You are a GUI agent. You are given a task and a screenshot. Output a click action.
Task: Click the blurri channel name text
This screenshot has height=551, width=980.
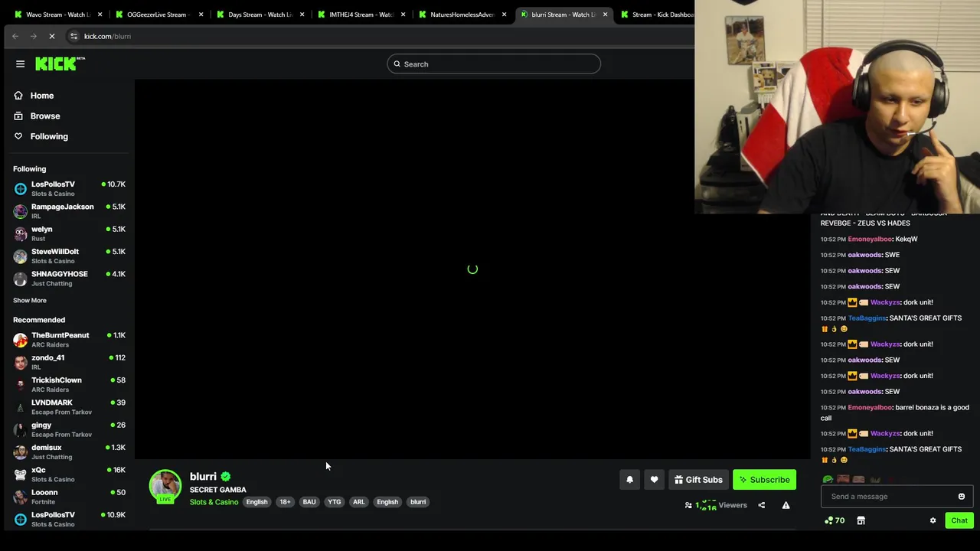[203, 477]
